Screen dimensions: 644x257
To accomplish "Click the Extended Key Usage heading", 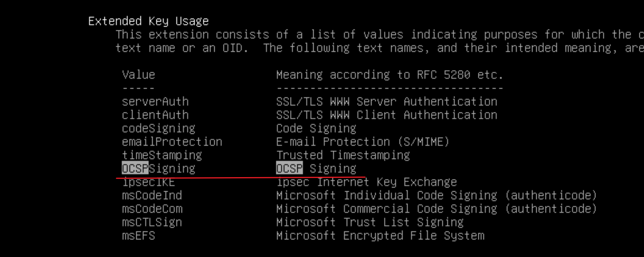I will (x=148, y=21).
